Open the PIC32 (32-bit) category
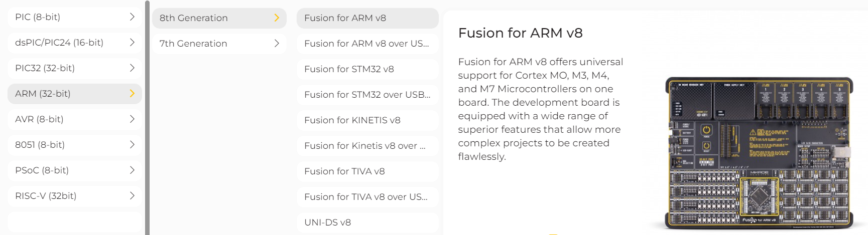868x235 pixels. [75, 68]
